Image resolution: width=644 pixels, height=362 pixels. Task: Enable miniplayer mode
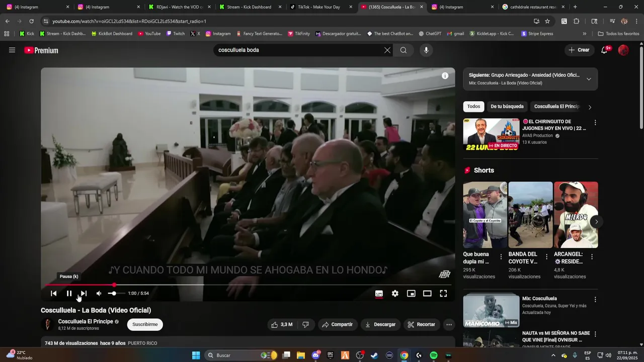tap(411, 294)
